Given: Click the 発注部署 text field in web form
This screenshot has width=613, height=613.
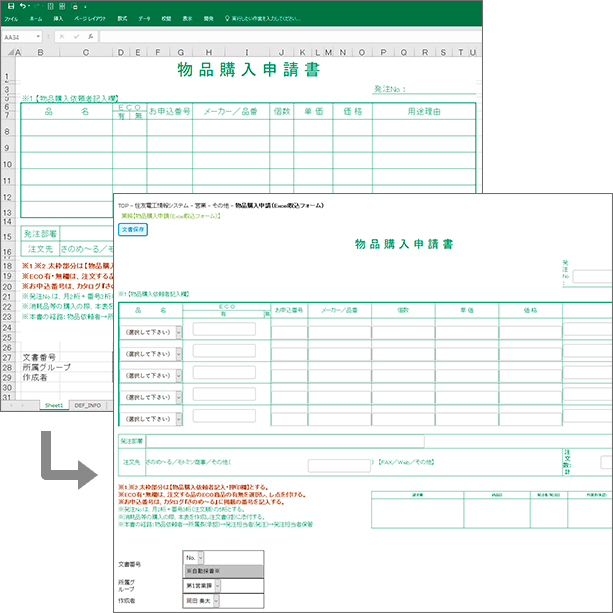Looking at the screenshot, I should (x=285, y=441).
